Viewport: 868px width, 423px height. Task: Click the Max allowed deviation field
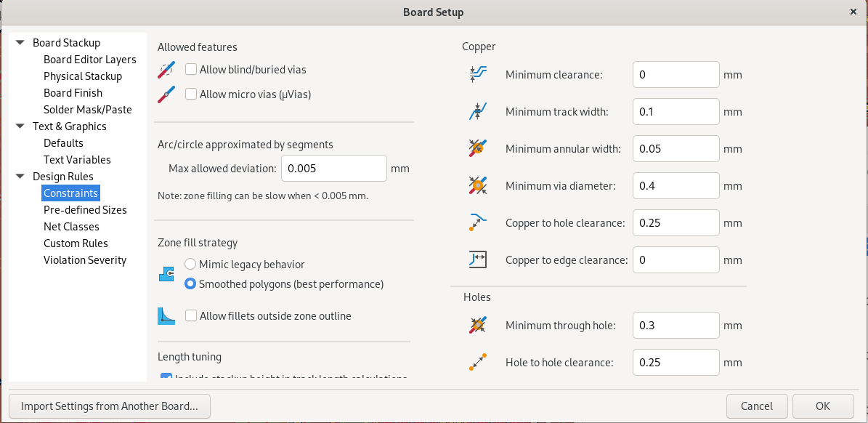[x=333, y=169]
